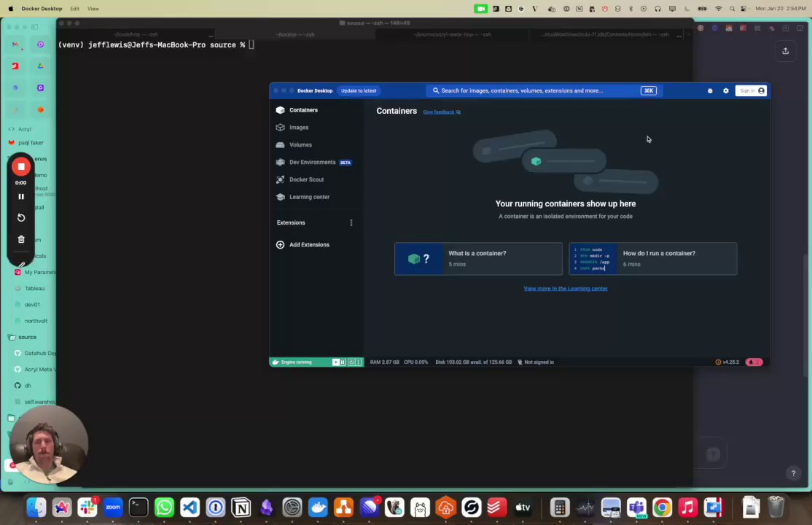Click the Wi-Fi icon in menu bar

[x=718, y=8]
